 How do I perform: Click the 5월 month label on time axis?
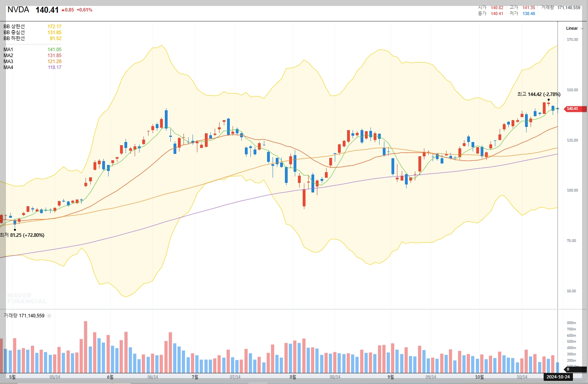pos(12,377)
